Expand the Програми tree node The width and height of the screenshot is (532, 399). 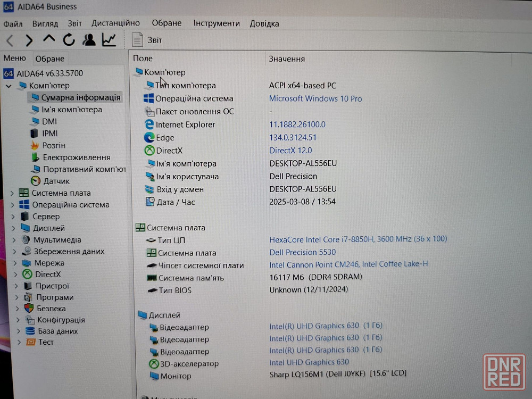click(x=17, y=297)
